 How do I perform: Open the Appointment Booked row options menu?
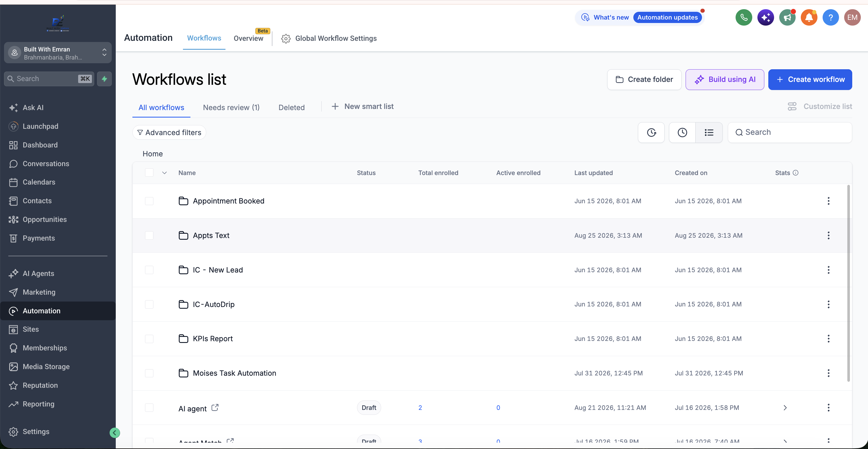pos(829,201)
